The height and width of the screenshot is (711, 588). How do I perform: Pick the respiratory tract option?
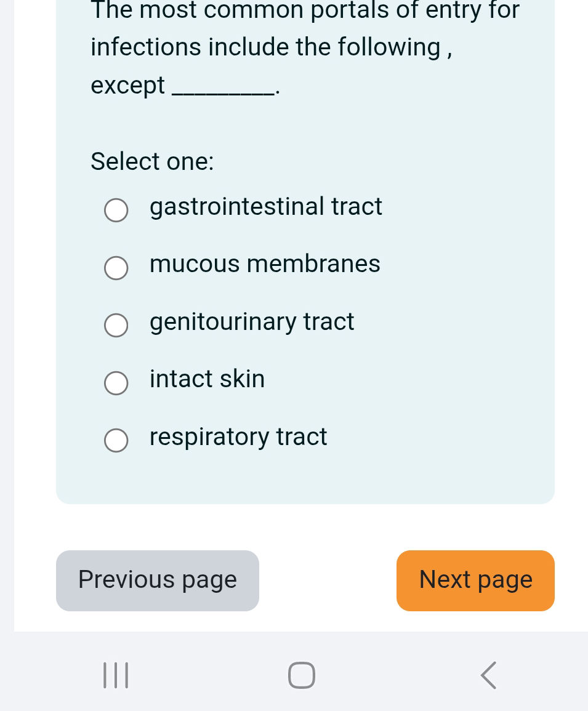(x=116, y=440)
